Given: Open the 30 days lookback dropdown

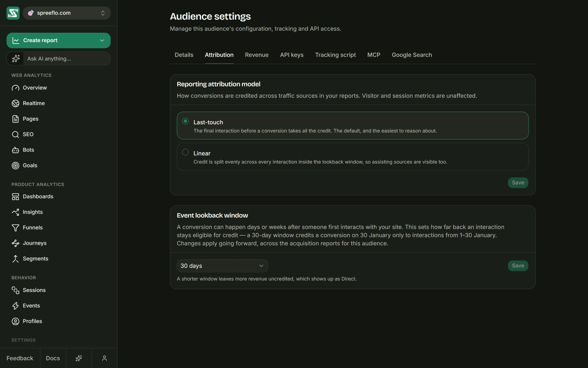Looking at the screenshot, I should 222,266.
